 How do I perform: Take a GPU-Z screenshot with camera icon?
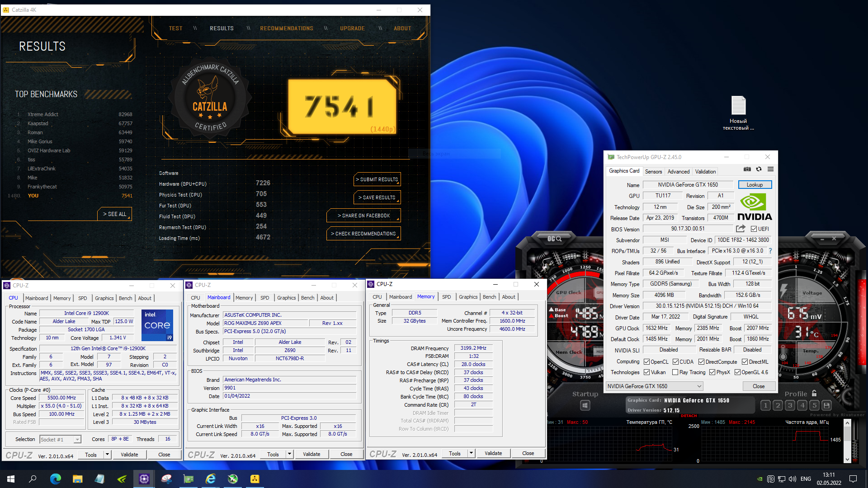point(747,169)
